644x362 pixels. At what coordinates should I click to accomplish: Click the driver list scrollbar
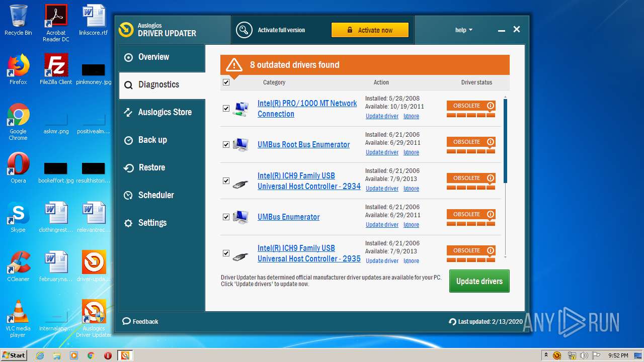[x=505, y=141]
